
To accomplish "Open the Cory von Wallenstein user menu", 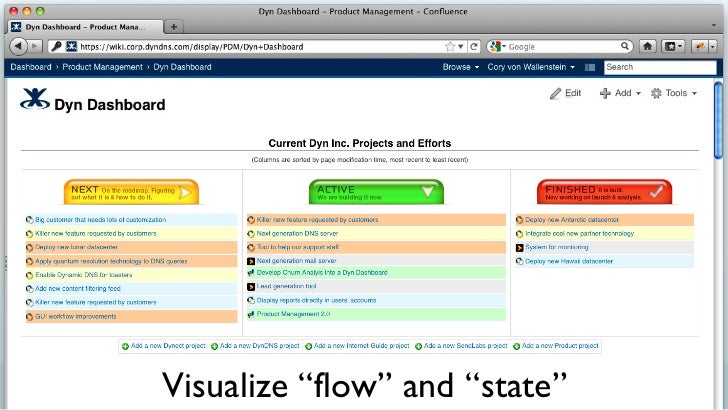I will click(x=531, y=67).
